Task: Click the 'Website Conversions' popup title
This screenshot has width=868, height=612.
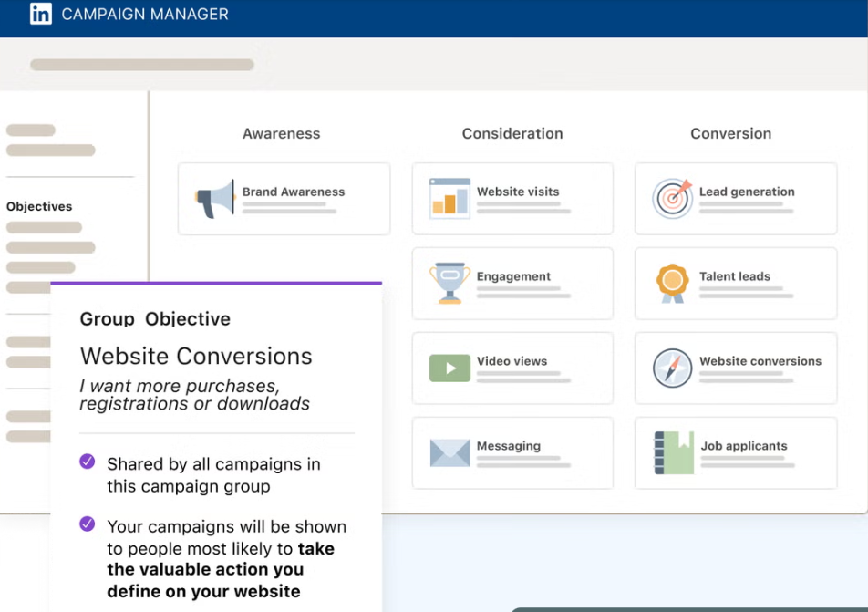Action: [x=196, y=356]
